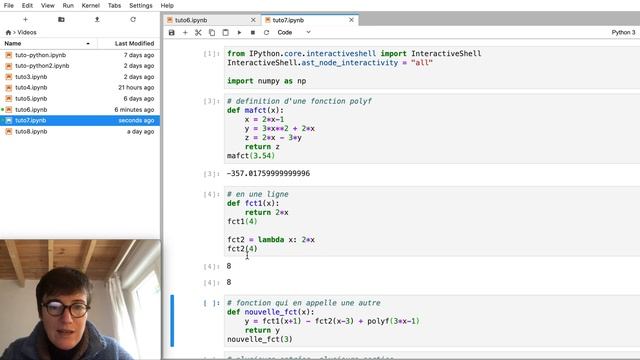Close the tuto7.ipynb tab
The image size is (640, 360).
coord(351,20)
